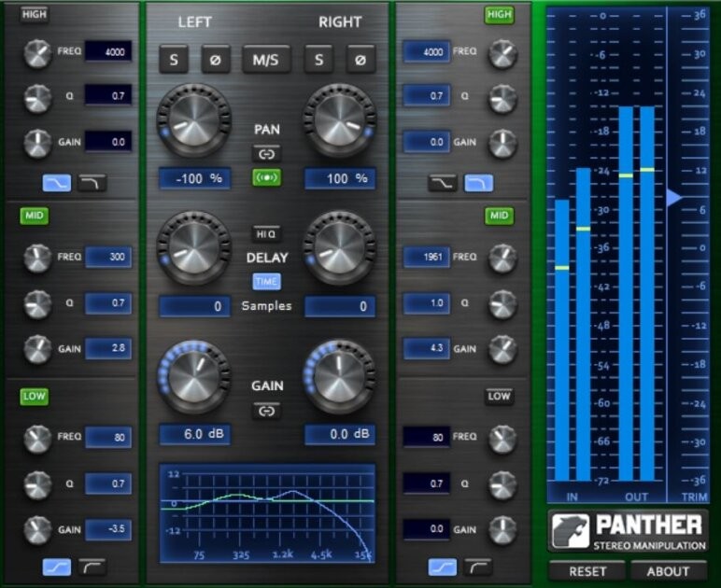Click the IN level meter

click(x=573, y=324)
